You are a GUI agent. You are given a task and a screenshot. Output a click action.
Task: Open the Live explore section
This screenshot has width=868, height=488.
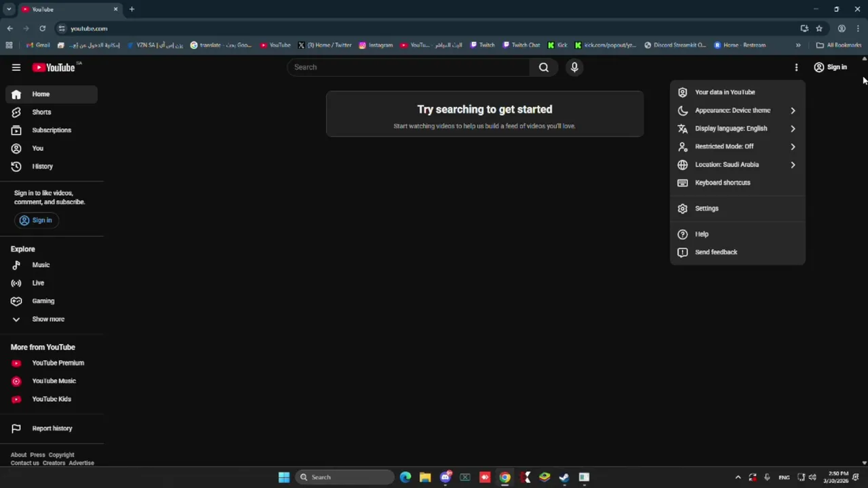52,283
